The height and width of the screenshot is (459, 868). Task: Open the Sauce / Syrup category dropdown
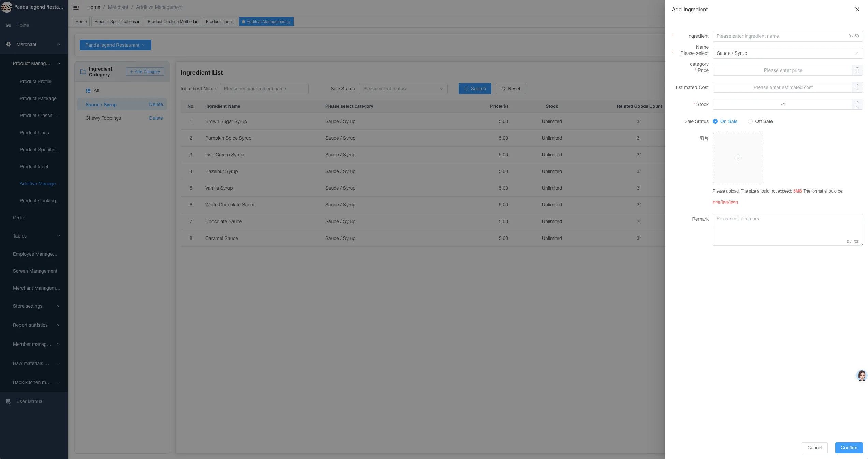click(x=788, y=53)
